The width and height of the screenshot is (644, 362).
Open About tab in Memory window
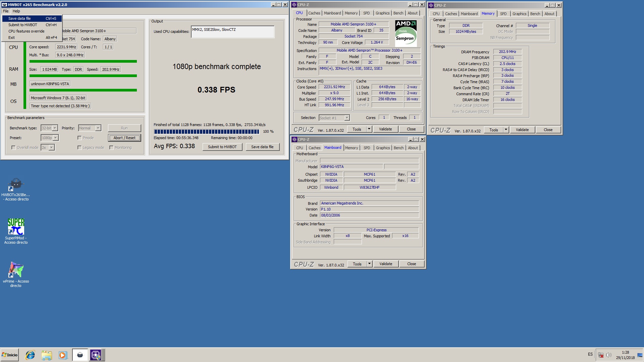point(549,14)
